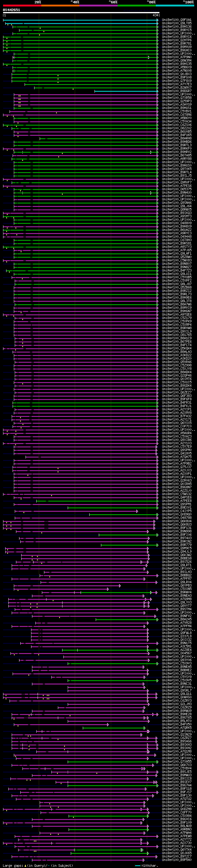Viewport: 197px width, 868px height.
Task: Open UniRef100_B9R781 alignment
Action: [177, 43]
